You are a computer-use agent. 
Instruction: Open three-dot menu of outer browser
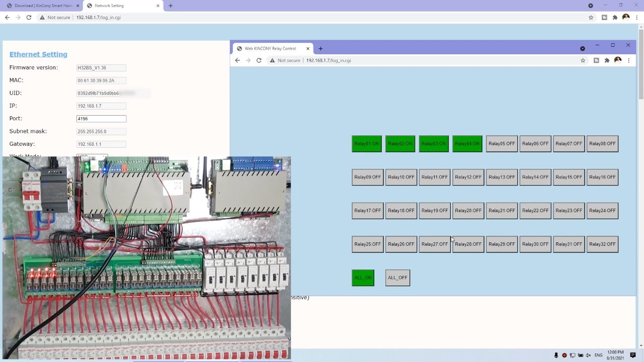[637, 17]
